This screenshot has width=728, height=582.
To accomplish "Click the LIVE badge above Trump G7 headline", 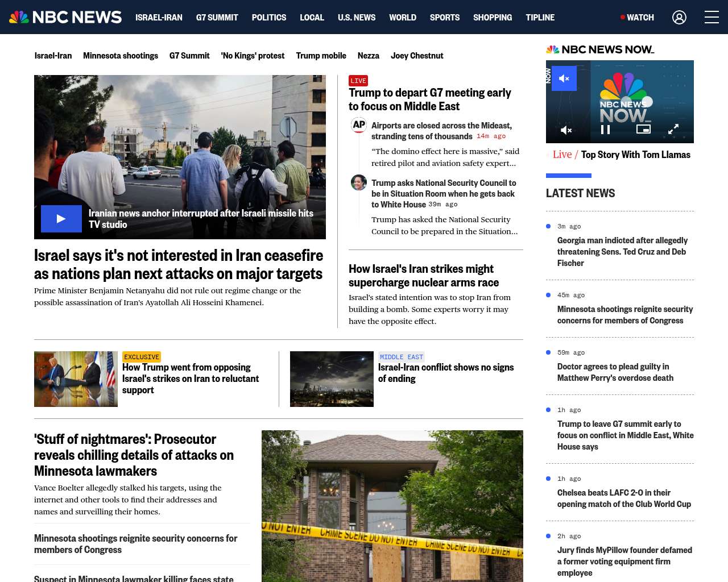I will (x=358, y=81).
